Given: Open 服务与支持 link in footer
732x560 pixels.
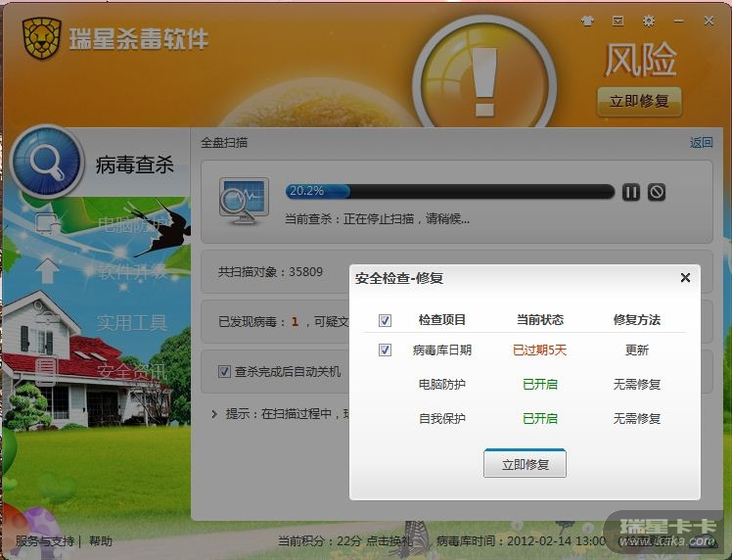Looking at the screenshot, I should 45,541.
